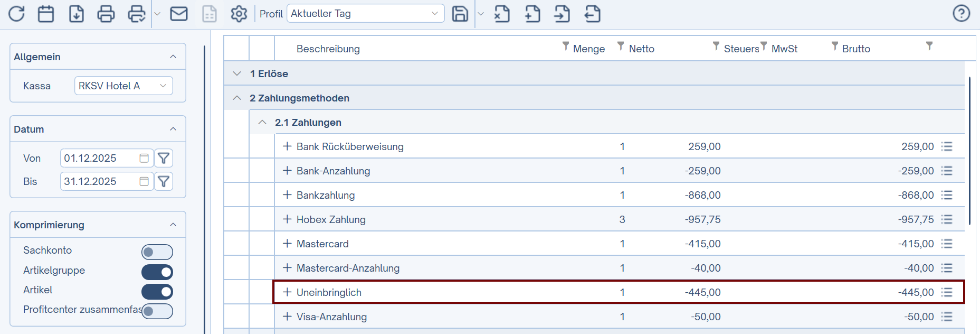Click the calendar icon in toolbar
Image resolution: width=980 pixels, height=334 pixels.
coord(46,14)
